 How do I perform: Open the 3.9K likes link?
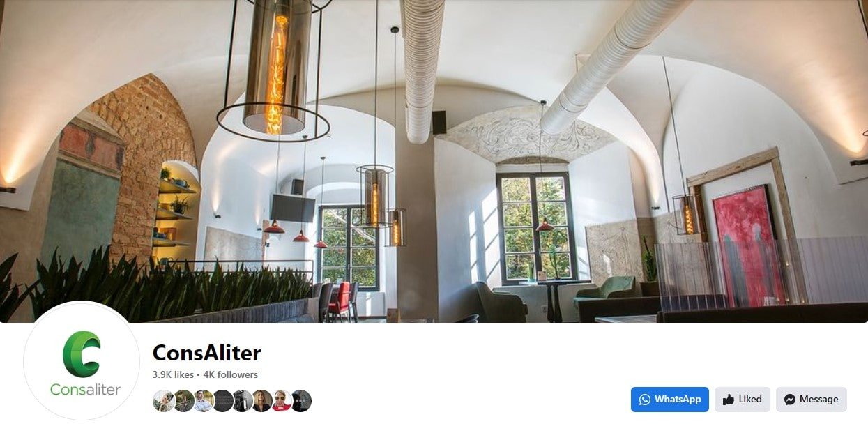pyautogui.click(x=173, y=374)
